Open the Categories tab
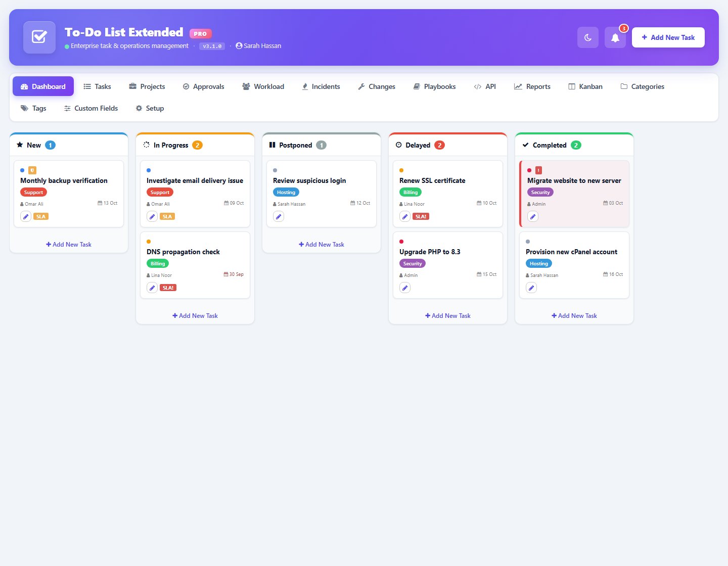The image size is (728, 566). click(642, 86)
